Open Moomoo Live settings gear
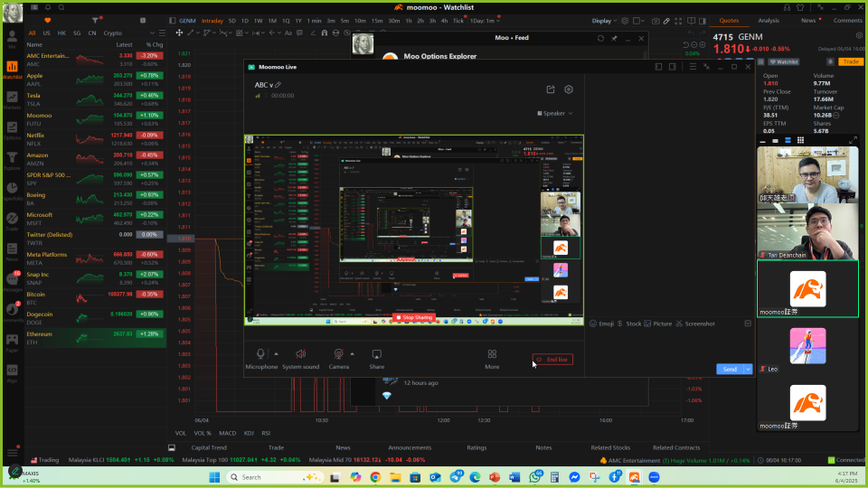The height and width of the screenshot is (488, 868). 569,89
